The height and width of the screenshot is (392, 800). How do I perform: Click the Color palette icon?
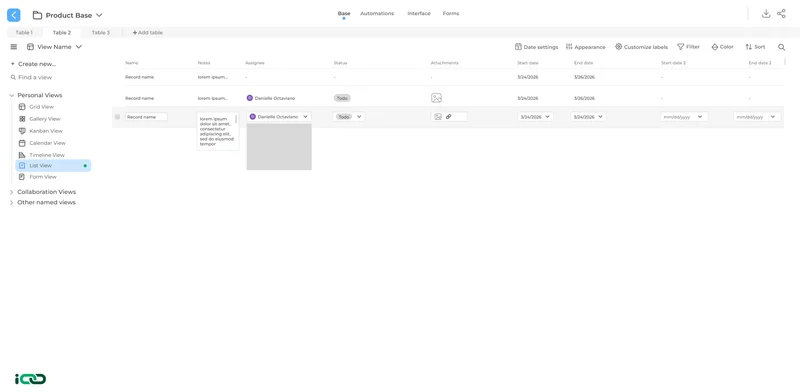[715, 47]
